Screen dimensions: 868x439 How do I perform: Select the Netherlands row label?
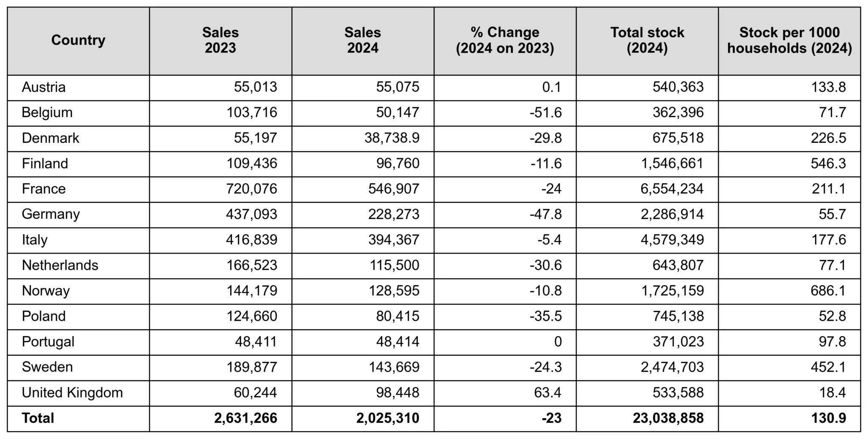(x=60, y=266)
